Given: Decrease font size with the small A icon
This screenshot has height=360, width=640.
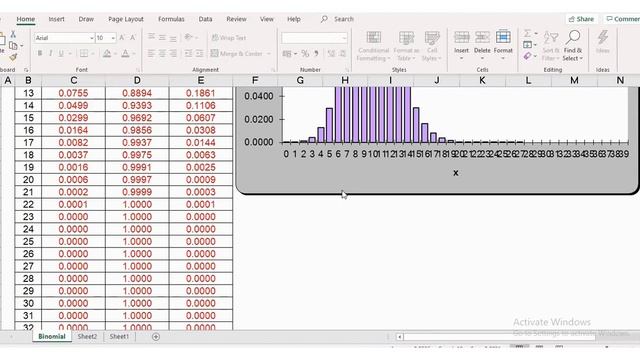Looking at the screenshot, I should (133, 38).
